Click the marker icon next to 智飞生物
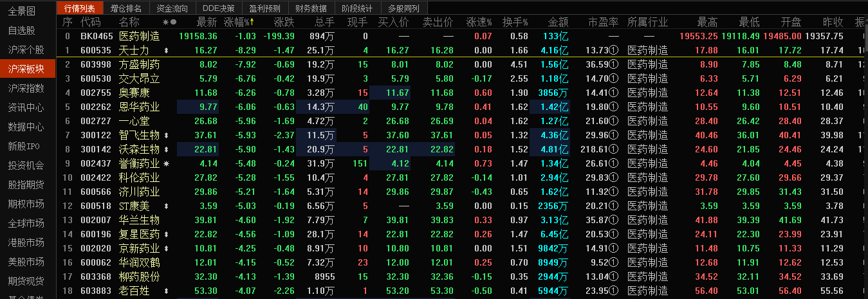This screenshot has width=868, height=299. pos(167,135)
